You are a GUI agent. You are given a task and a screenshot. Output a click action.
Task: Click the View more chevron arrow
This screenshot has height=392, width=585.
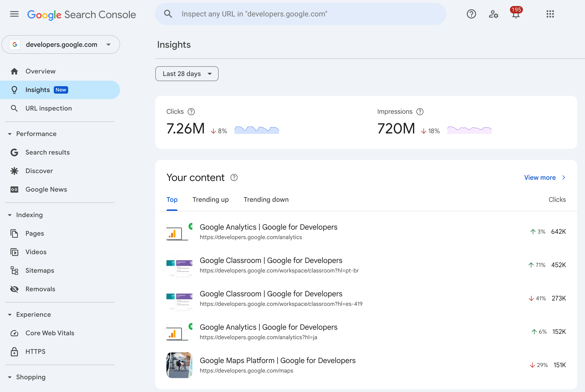(x=563, y=177)
